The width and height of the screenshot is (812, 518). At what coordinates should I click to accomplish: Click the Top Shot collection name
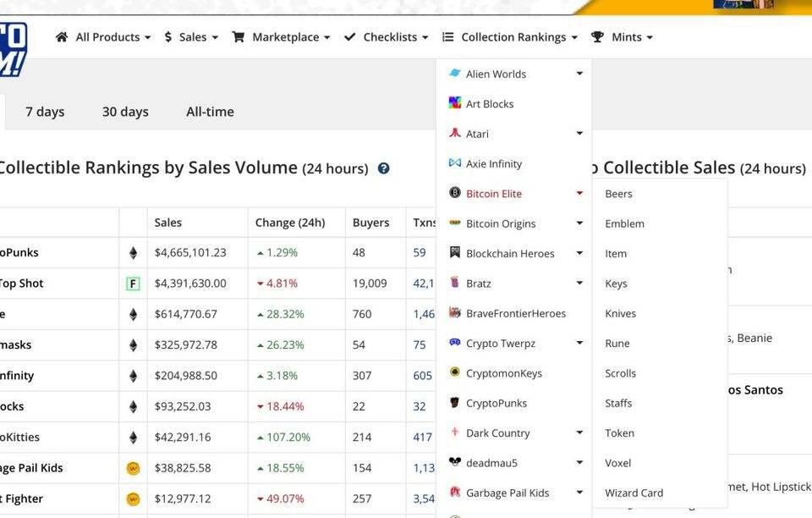pyautogui.click(x=22, y=284)
